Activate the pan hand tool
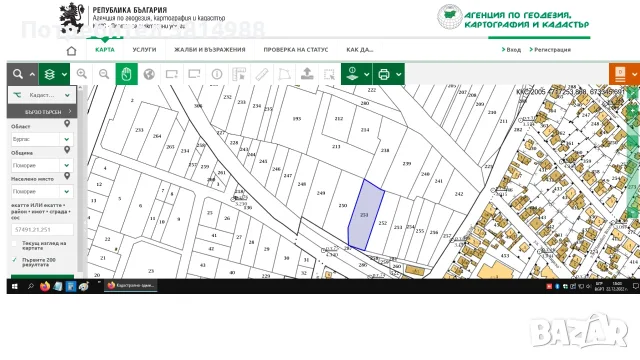Image resolution: width=640 pixels, height=360 pixels. pyautogui.click(x=127, y=74)
